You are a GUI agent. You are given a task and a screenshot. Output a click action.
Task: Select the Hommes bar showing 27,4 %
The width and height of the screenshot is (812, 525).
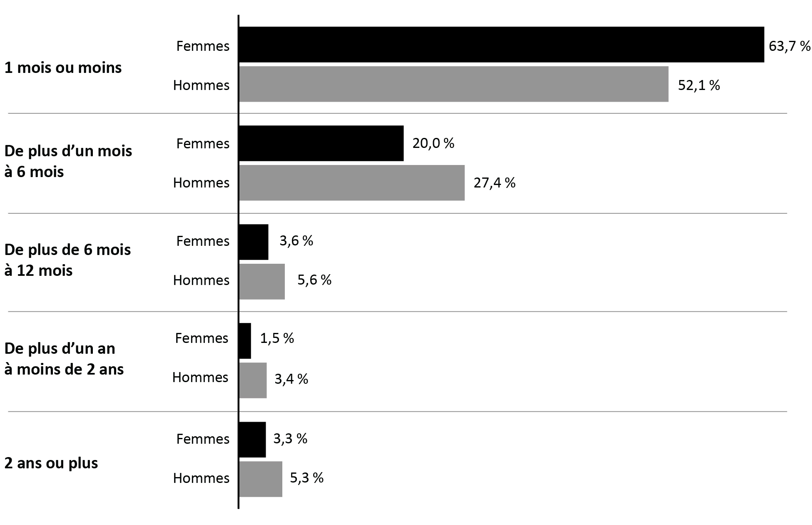coord(352,183)
